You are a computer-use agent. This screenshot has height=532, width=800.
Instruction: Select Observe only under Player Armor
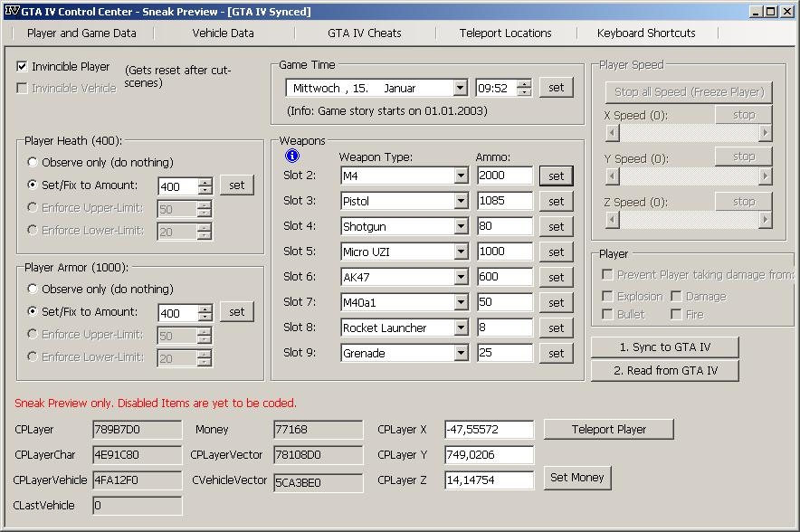pyautogui.click(x=33, y=289)
